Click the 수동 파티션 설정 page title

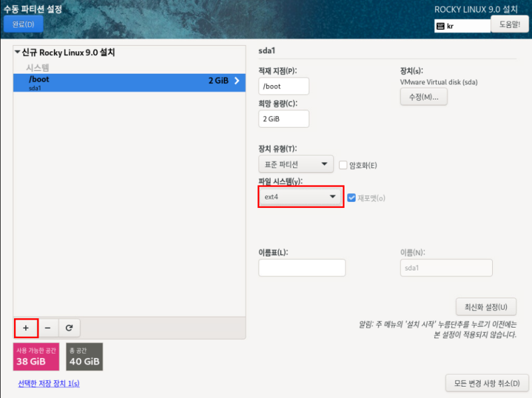(x=33, y=9)
